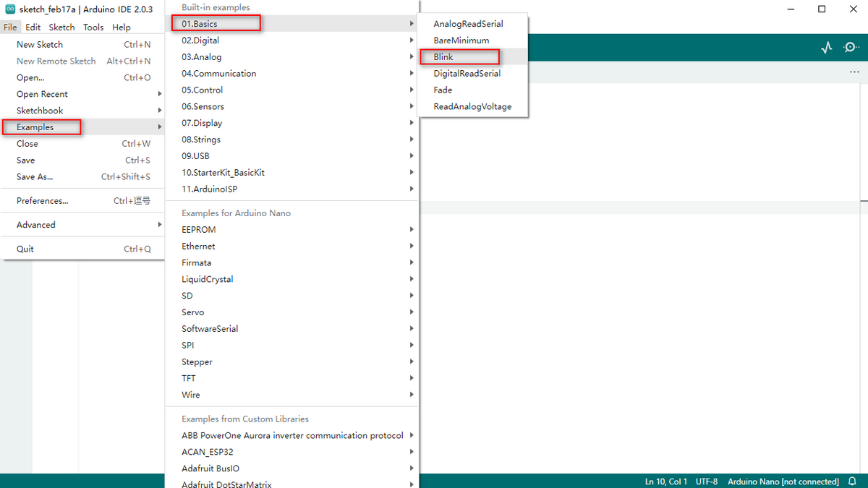The image size is (868, 488).
Task: Open the Edit menu
Action: tap(33, 27)
